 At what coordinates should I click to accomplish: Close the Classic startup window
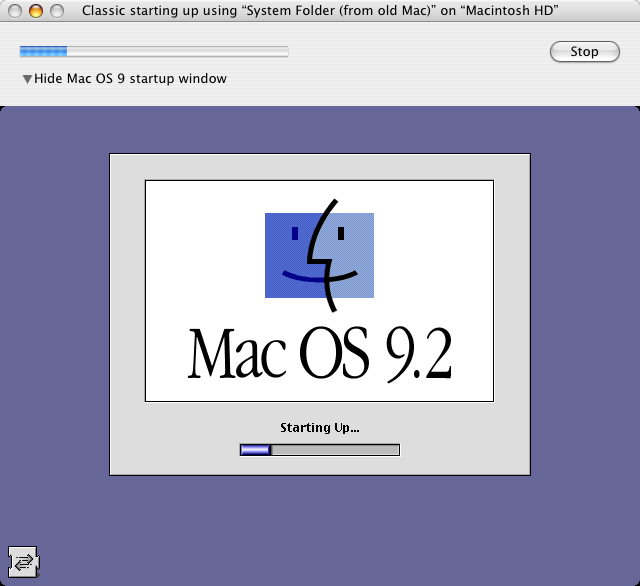[15, 11]
